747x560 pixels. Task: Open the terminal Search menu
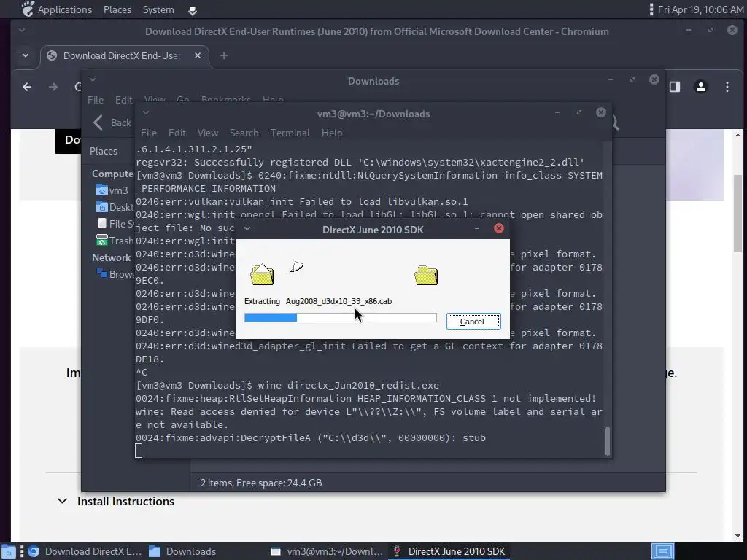pos(244,133)
